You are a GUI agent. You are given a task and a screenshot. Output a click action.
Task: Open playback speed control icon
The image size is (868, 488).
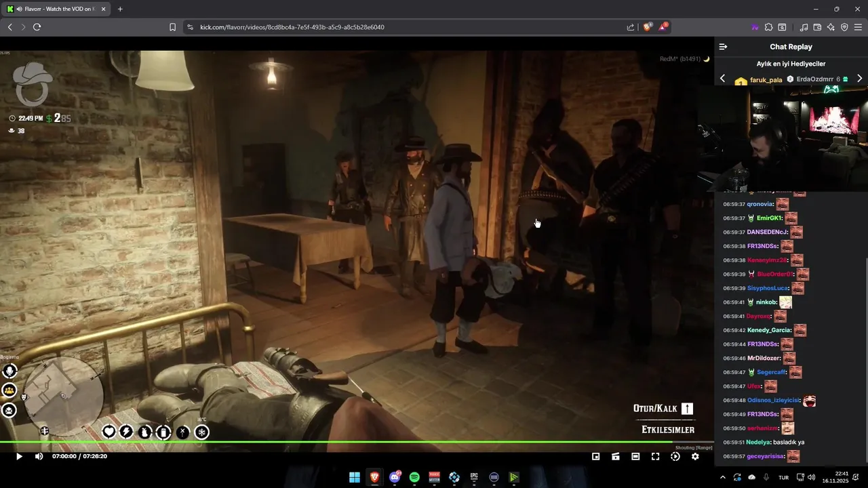[x=675, y=456]
